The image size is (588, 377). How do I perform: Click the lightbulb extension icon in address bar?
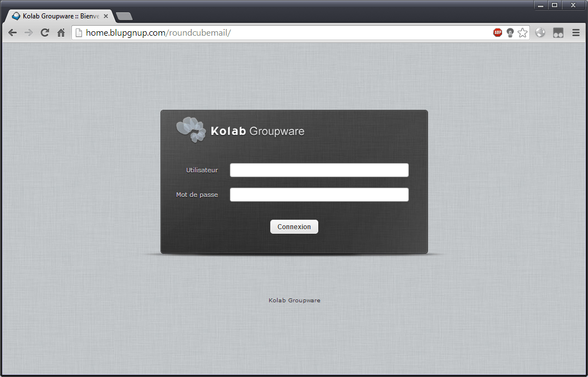(x=510, y=33)
